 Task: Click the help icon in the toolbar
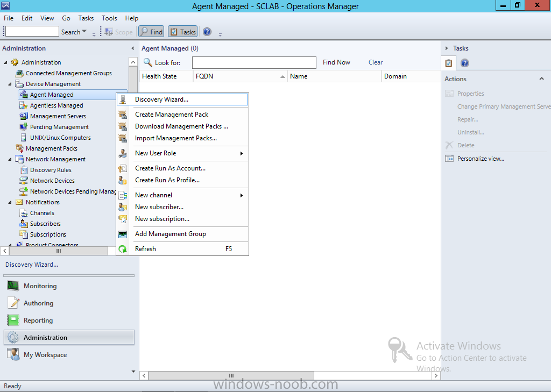207,32
